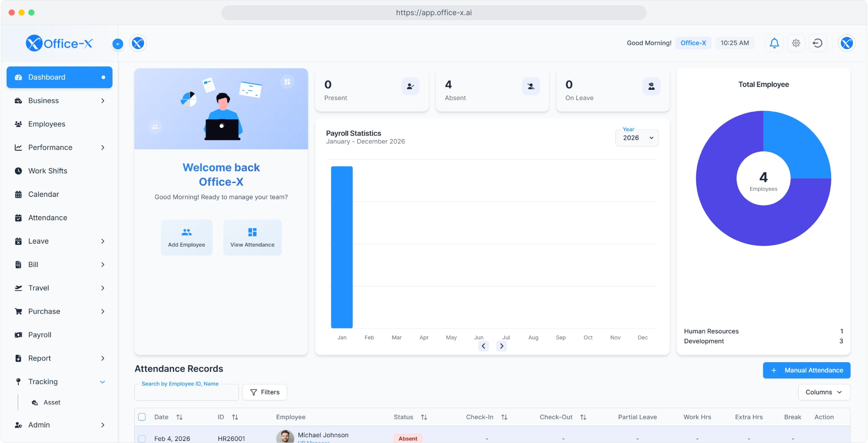Screen dimensions: 868x443
Task: Open settings gear in header
Action: [x=796, y=43]
